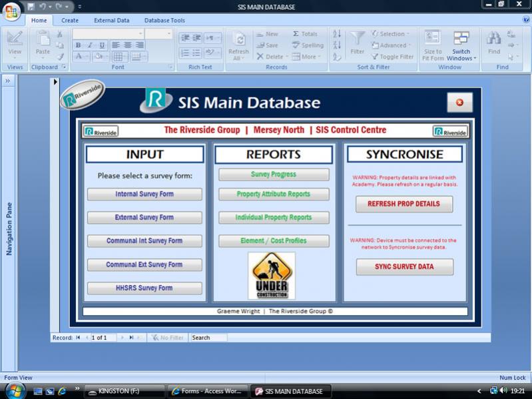Click the Refresh All button
Viewport: 532px width, 399px height.
(x=238, y=45)
